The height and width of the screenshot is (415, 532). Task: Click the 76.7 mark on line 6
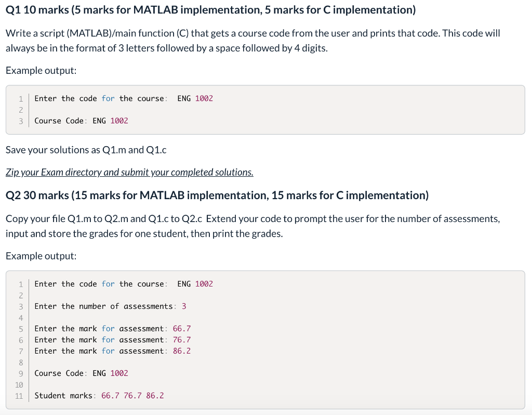tap(181, 340)
